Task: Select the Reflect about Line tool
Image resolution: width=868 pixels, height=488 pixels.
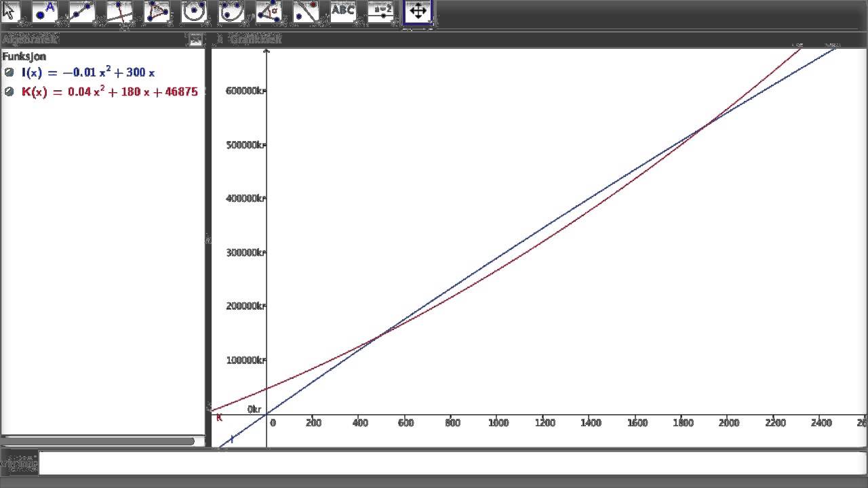Action: [x=306, y=12]
